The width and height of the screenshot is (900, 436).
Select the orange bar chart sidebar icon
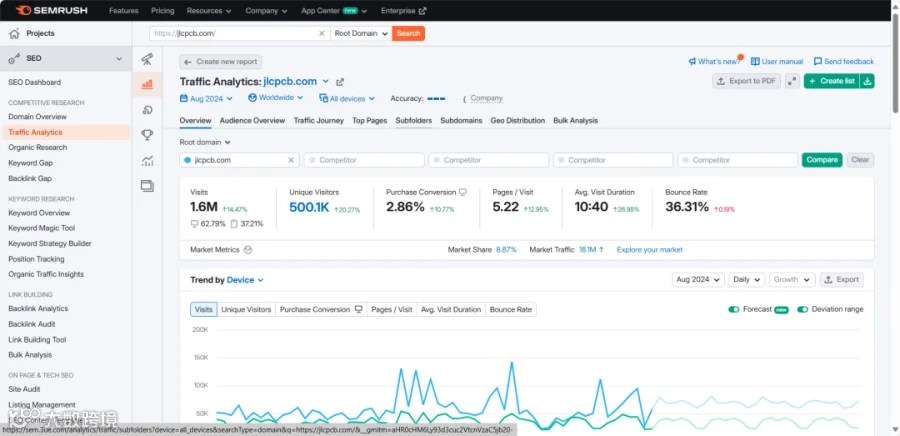pos(147,84)
